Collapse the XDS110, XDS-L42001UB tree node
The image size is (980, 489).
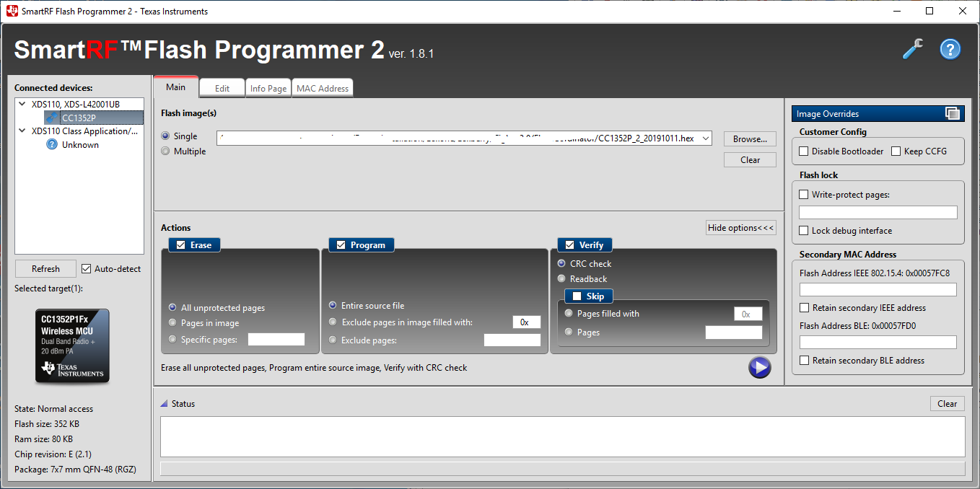pos(23,105)
